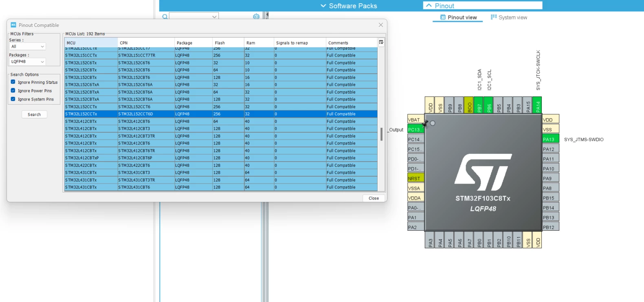Open the Packages dropdown showing LQFP48
The height and width of the screenshot is (302, 644).
tap(27, 61)
